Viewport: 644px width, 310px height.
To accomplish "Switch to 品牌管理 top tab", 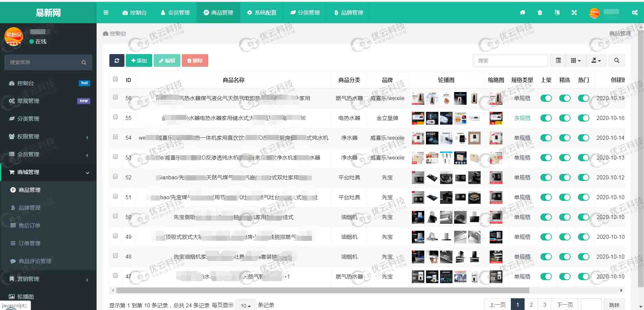I will point(348,12).
